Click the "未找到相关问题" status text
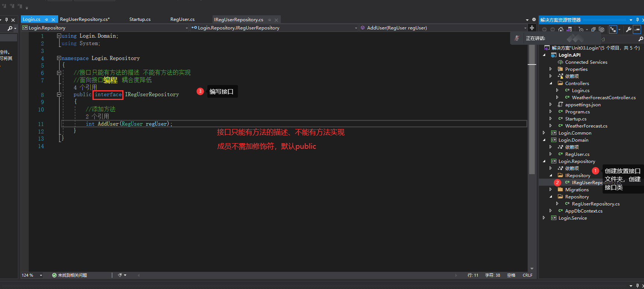The image size is (644, 289). pyautogui.click(x=72, y=275)
